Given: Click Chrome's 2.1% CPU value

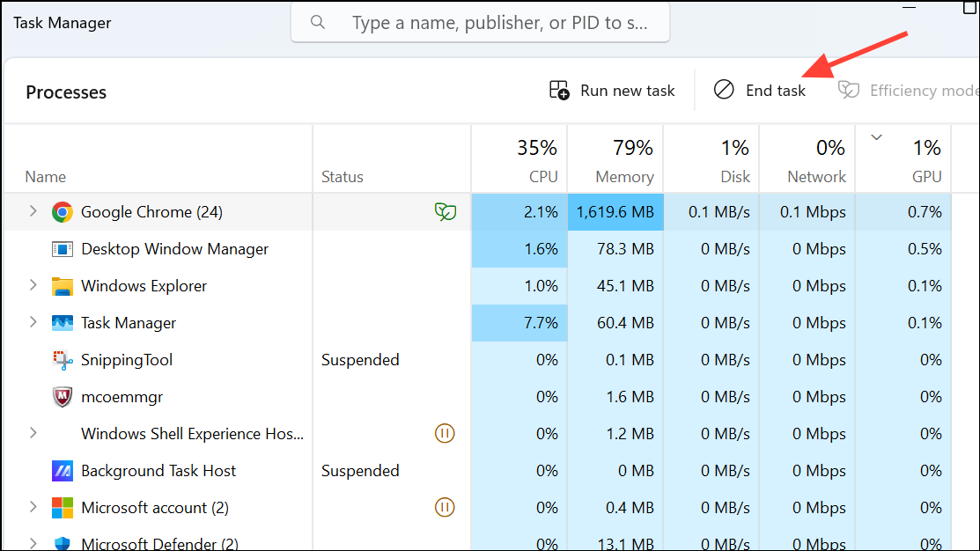Looking at the screenshot, I should click(x=541, y=212).
